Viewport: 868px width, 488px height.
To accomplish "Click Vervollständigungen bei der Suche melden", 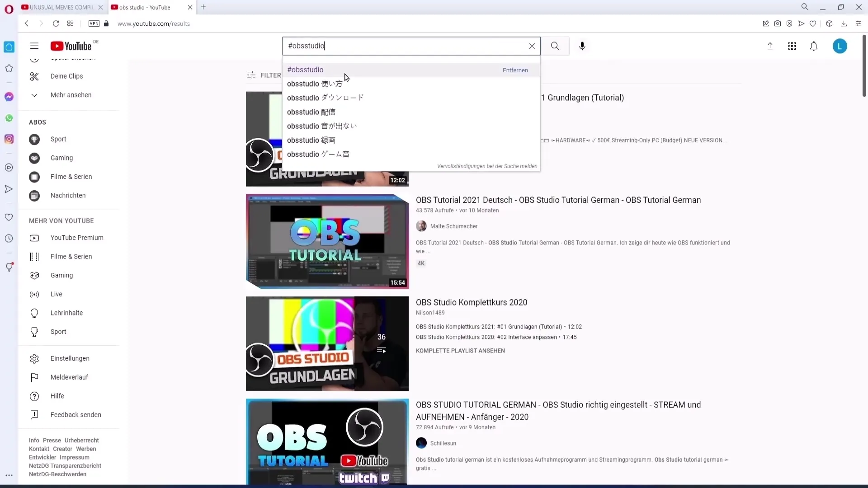I will click(487, 166).
